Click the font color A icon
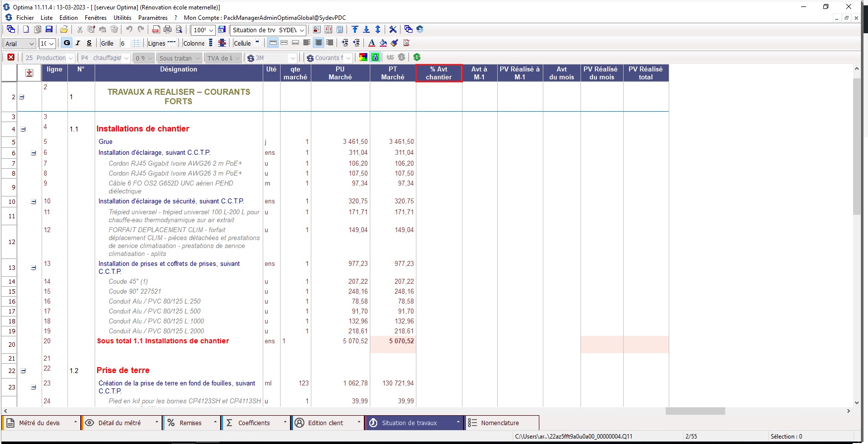This screenshot has width=868, height=444. pos(371,43)
